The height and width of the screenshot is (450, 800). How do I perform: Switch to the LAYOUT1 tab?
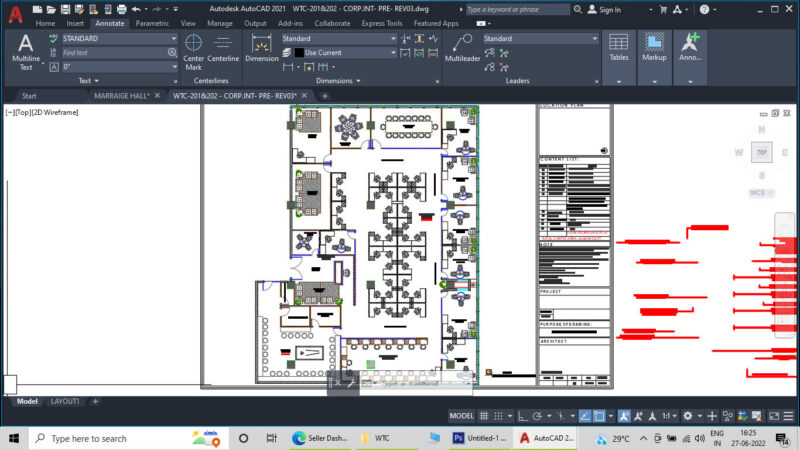pos(65,402)
